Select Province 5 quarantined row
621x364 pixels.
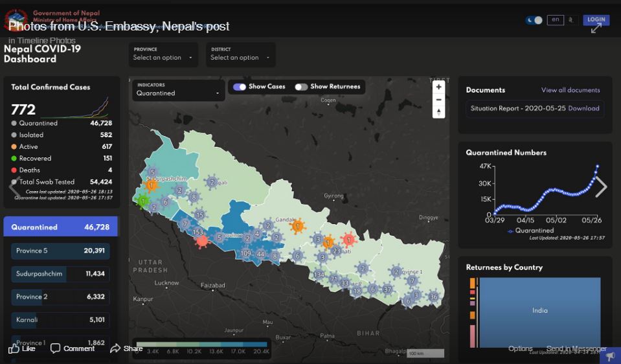coord(60,251)
